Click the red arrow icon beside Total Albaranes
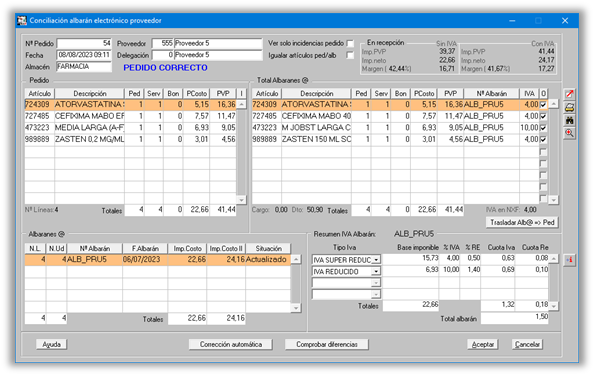 click(x=569, y=94)
